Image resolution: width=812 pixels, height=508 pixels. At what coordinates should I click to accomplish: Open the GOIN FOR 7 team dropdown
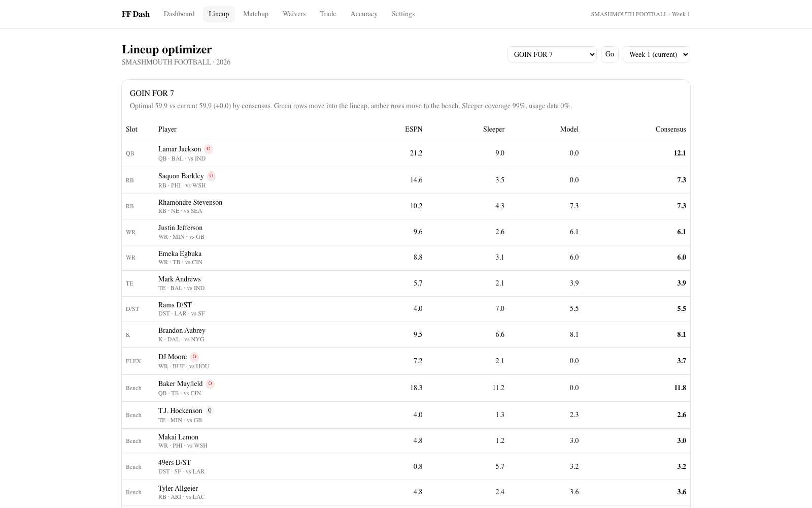coord(552,54)
